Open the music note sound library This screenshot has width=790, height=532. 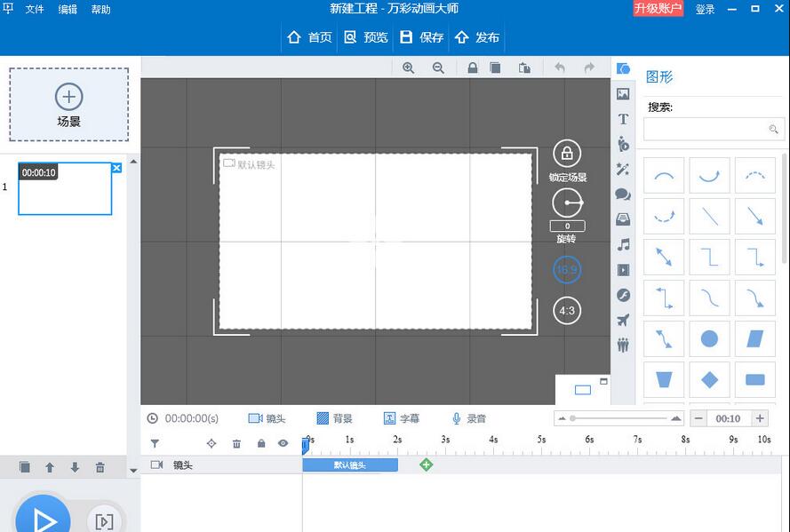coord(623,244)
